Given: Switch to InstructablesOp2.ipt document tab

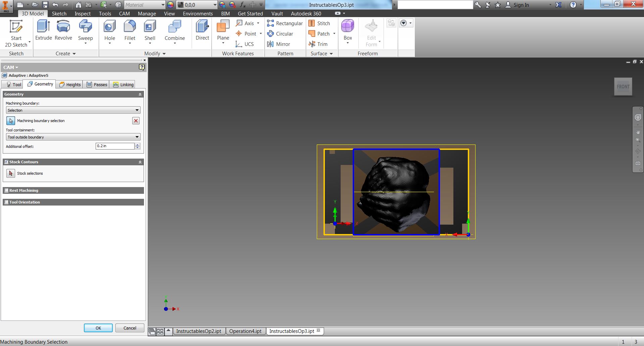Looking at the screenshot, I should tap(199, 331).
